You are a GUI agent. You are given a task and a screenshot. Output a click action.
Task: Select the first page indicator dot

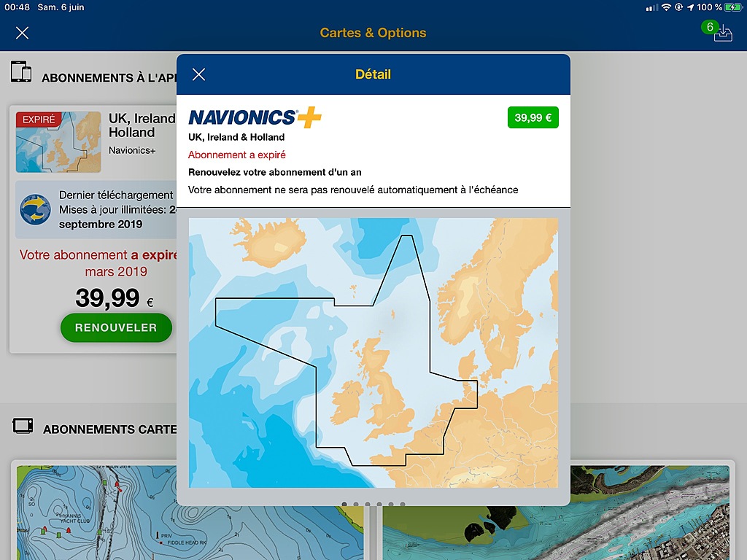pyautogui.click(x=344, y=504)
